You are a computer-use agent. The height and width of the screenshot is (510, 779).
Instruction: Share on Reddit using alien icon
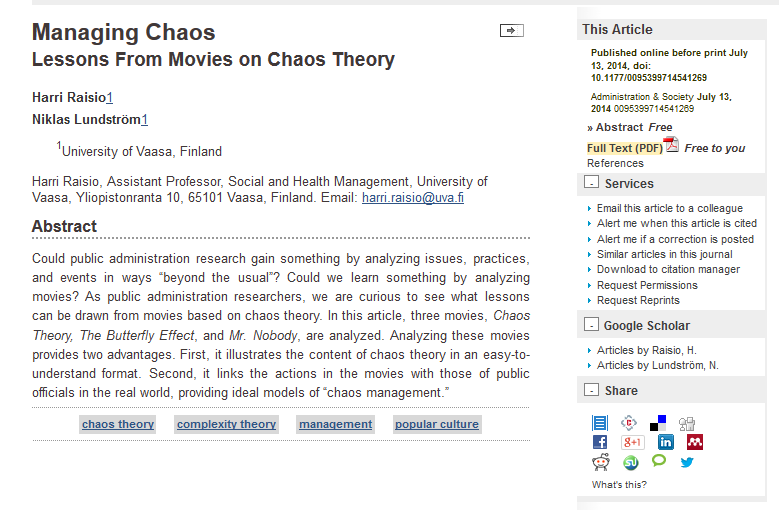pyautogui.click(x=601, y=462)
